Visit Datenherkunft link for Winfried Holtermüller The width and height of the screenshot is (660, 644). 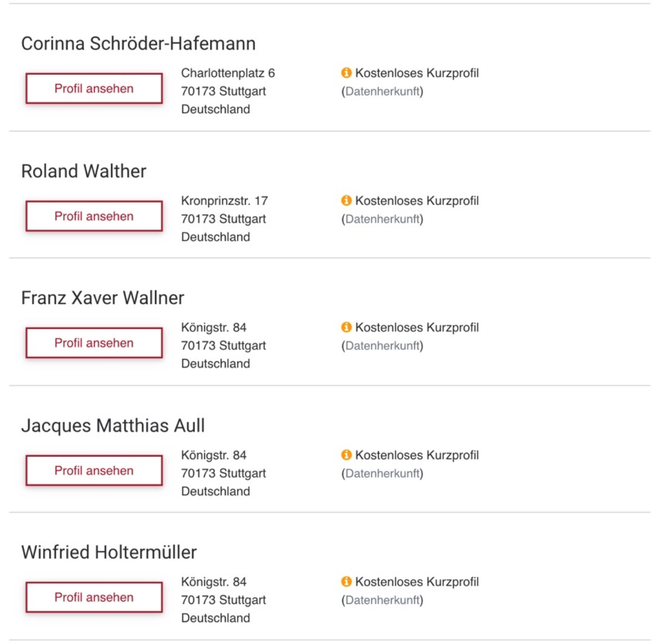coord(382,600)
